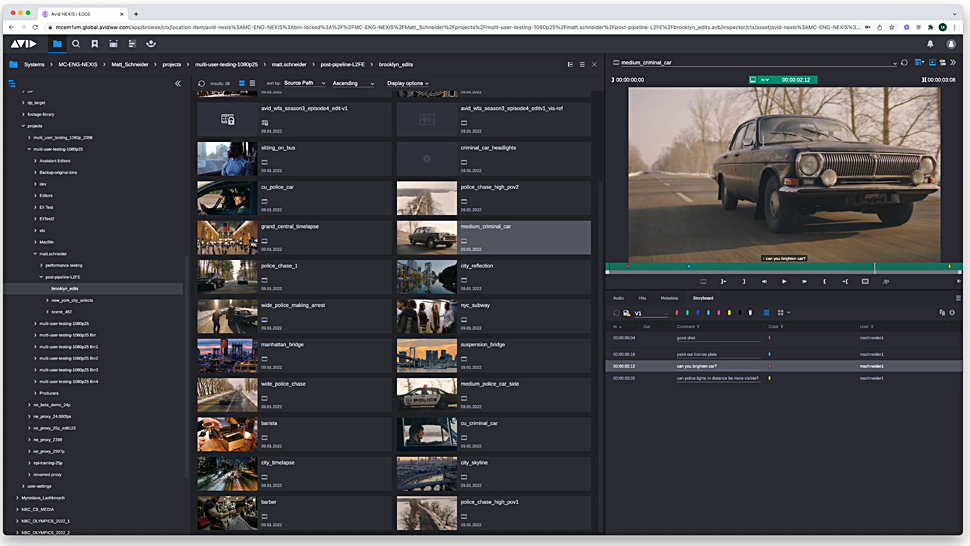970x546 pixels.
Task: Select the grand_central_timelapse clip thumbnail
Action: (x=226, y=238)
